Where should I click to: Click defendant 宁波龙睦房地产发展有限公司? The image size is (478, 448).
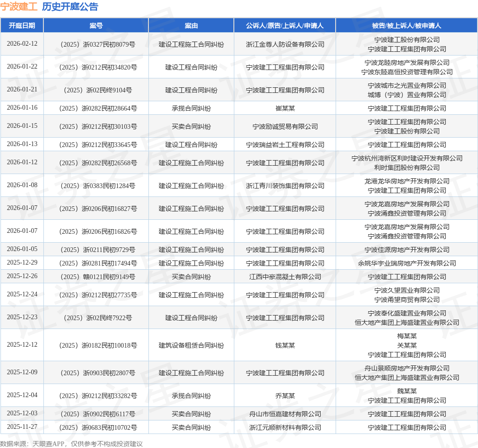click(407, 63)
